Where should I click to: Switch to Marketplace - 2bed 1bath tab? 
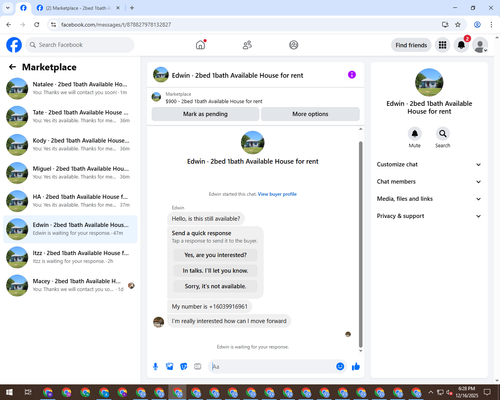(x=78, y=8)
